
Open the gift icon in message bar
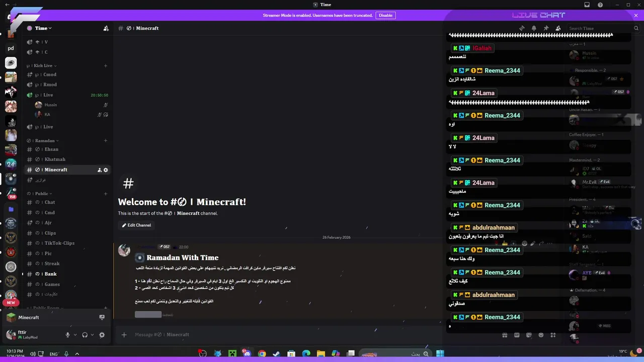(505, 335)
